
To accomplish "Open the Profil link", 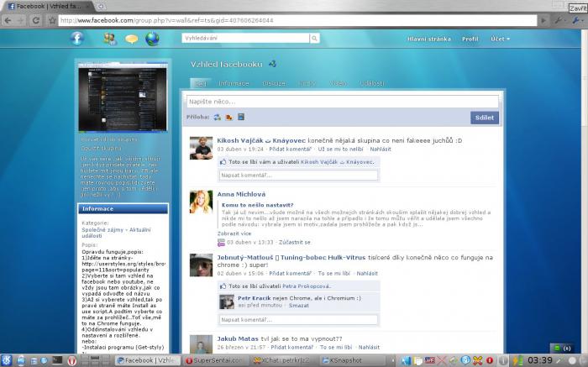I will [x=470, y=39].
